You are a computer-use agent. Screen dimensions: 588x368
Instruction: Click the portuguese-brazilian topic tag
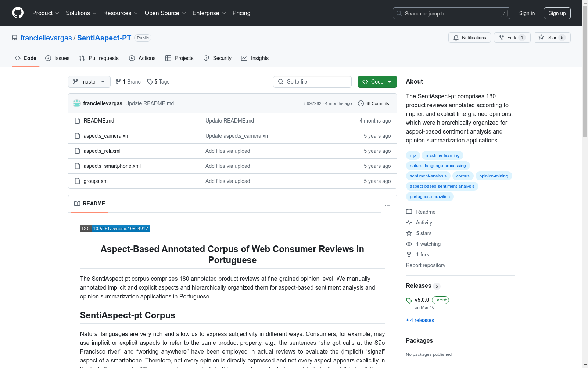pos(430,197)
